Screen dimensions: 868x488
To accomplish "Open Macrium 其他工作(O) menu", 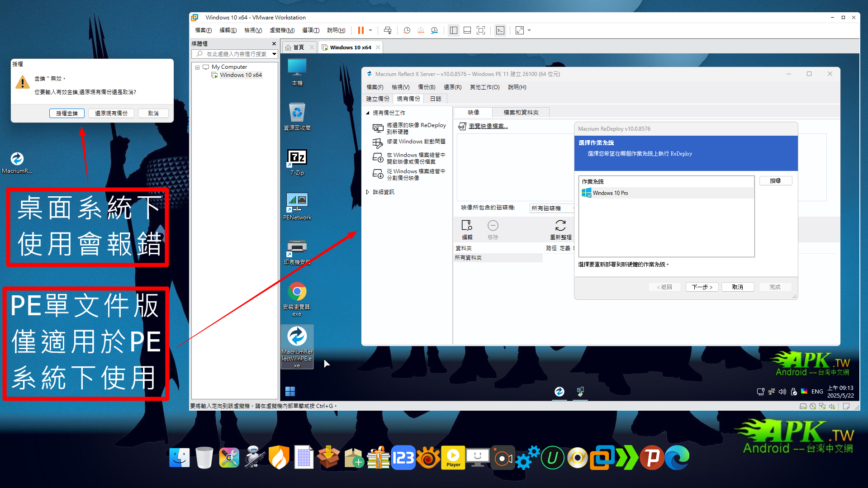I will pyautogui.click(x=484, y=87).
